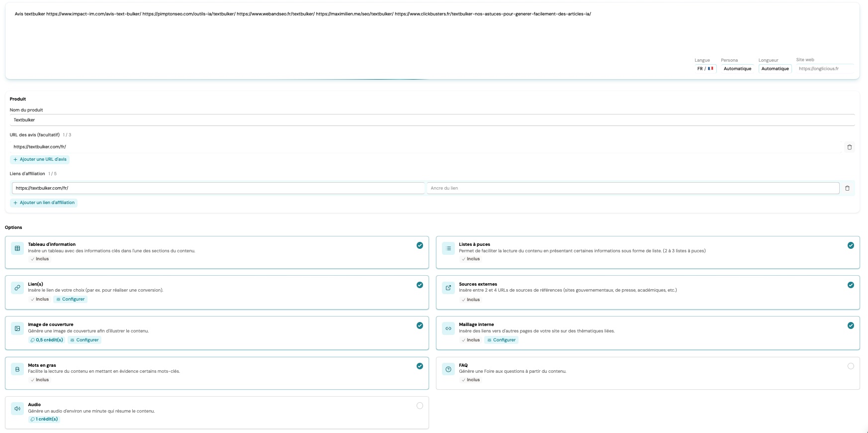
Task: Uncheck the Tableau d'information option
Action: (420, 245)
